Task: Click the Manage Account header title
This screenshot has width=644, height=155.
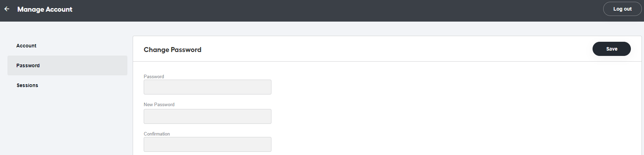Action: coord(45,9)
